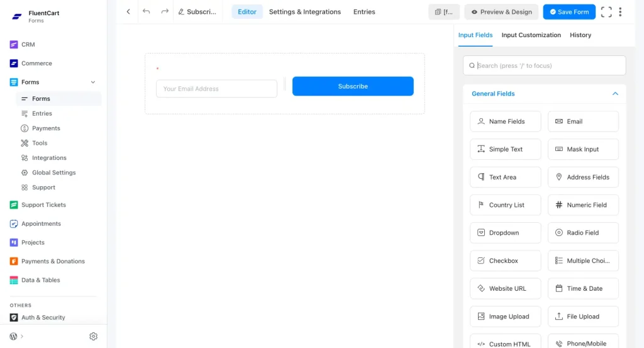Select the Input Customization tab
644x348 pixels.
click(x=531, y=35)
